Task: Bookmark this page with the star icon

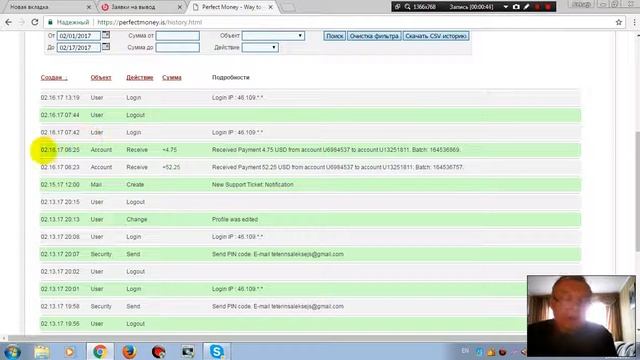Action: click(619, 22)
